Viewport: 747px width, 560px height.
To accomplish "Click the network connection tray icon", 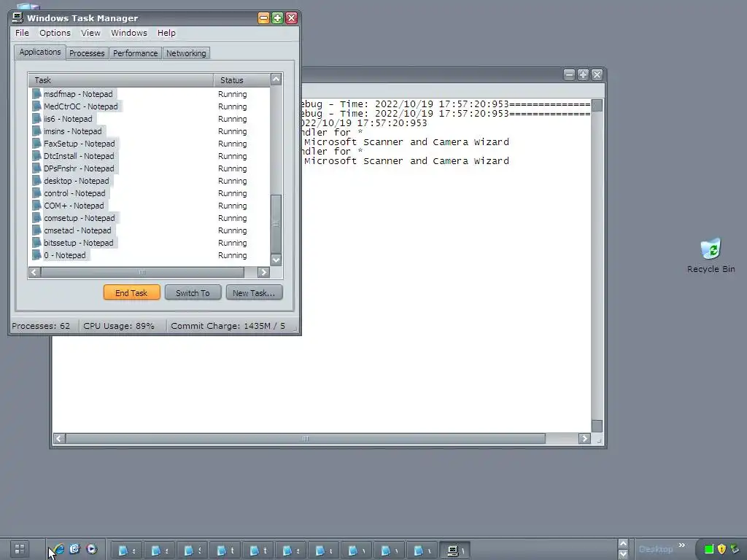I will pyautogui.click(x=735, y=549).
